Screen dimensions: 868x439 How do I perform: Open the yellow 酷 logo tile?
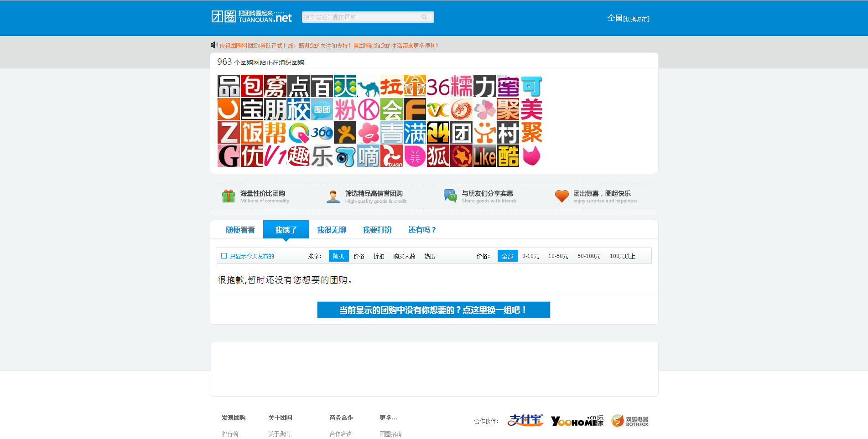coord(508,156)
